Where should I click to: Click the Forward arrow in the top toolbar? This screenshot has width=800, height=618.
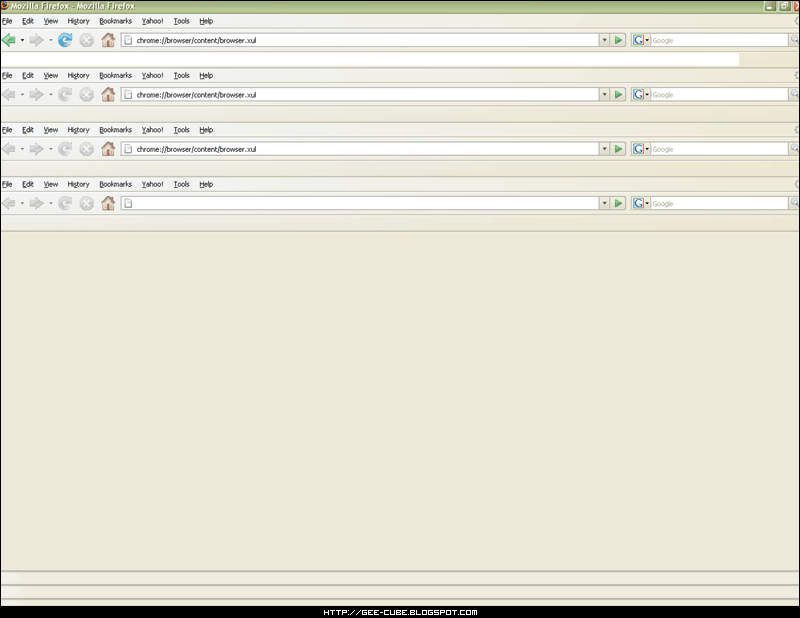tap(36, 40)
